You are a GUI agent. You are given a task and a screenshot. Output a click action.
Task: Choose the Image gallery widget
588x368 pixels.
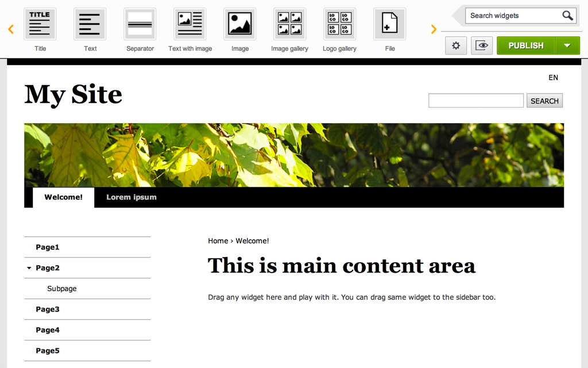(289, 24)
